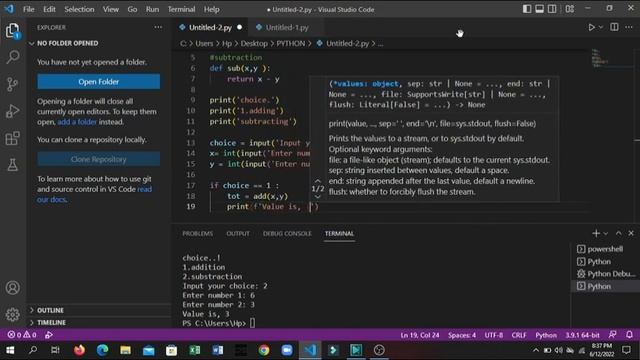The height and width of the screenshot is (360, 640).
Task: Open editor More Actions ellipsis
Action: pyautogui.click(x=629, y=27)
